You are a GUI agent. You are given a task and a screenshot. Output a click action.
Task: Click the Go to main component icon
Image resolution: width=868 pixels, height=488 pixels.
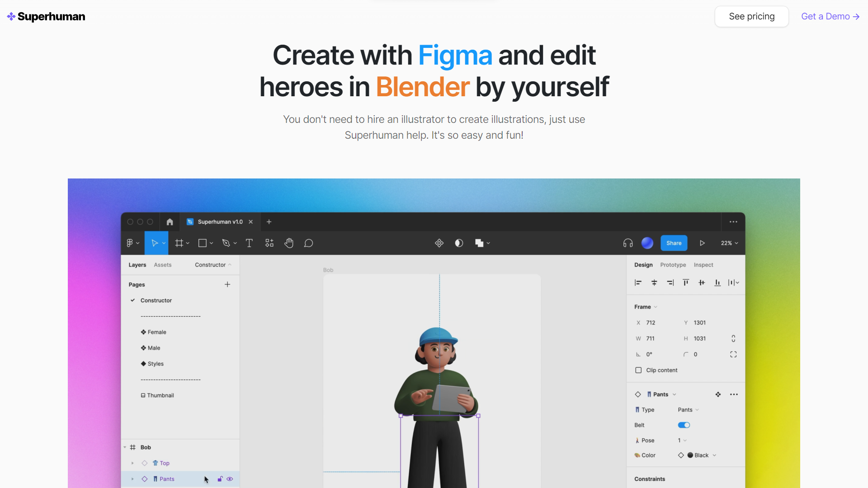tap(718, 394)
